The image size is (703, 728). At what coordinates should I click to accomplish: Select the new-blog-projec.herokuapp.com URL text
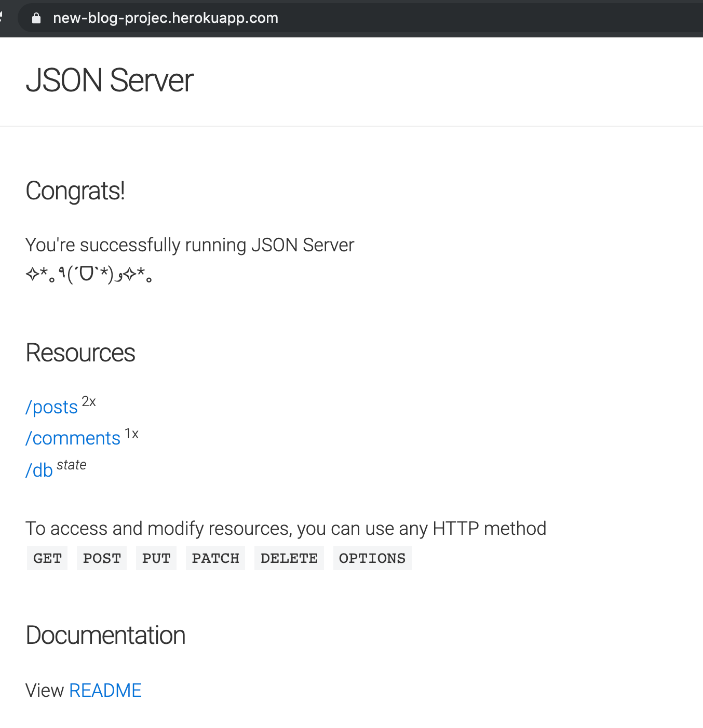166,18
